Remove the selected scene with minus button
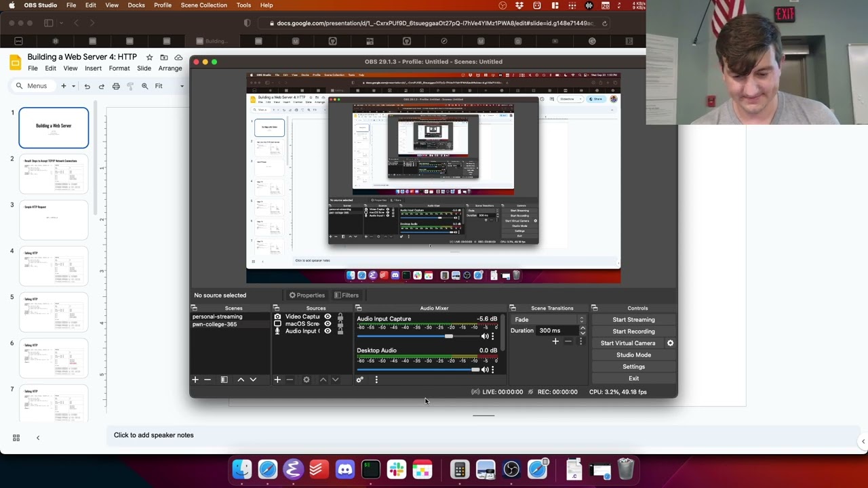The width and height of the screenshot is (868, 488). [x=208, y=380]
